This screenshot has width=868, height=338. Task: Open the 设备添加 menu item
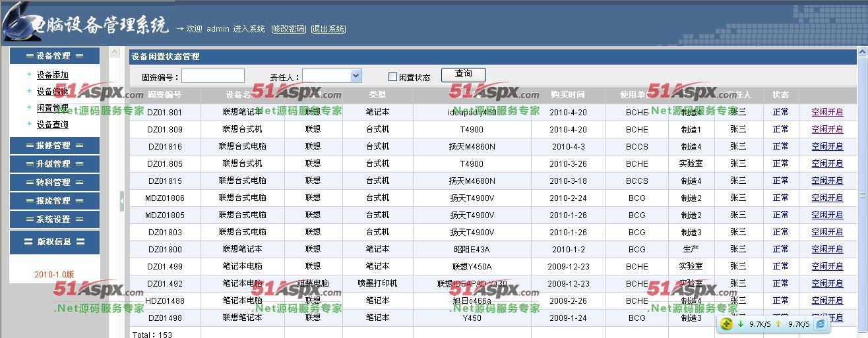[53, 75]
